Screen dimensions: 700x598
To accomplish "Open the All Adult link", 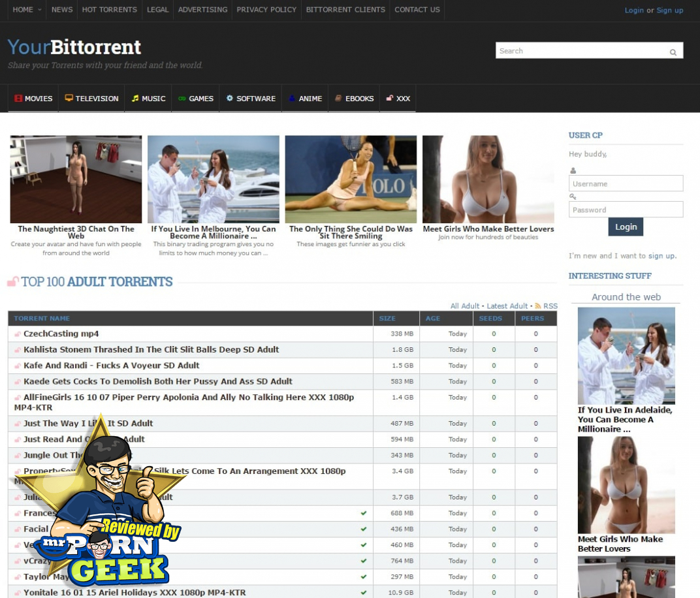I will (465, 306).
